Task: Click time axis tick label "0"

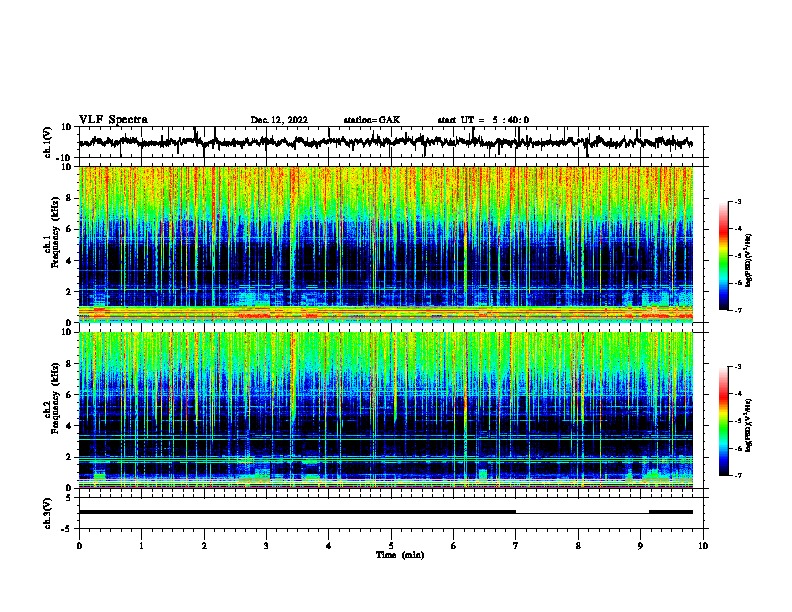Action: point(79,546)
